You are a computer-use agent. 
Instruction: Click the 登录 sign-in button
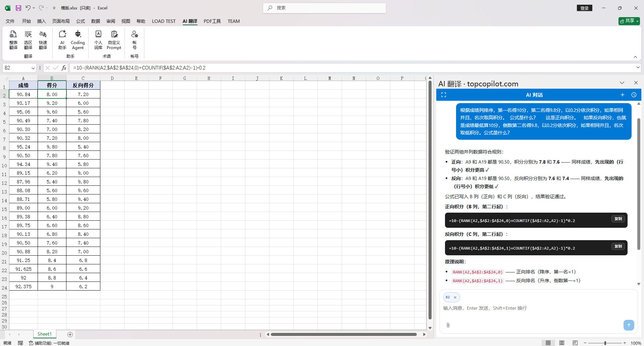pyautogui.click(x=585, y=8)
